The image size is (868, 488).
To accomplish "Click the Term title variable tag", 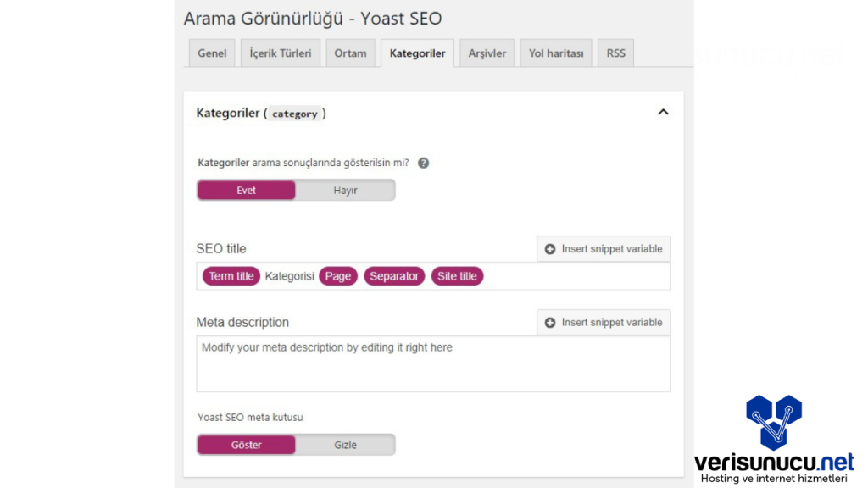I will pos(231,276).
